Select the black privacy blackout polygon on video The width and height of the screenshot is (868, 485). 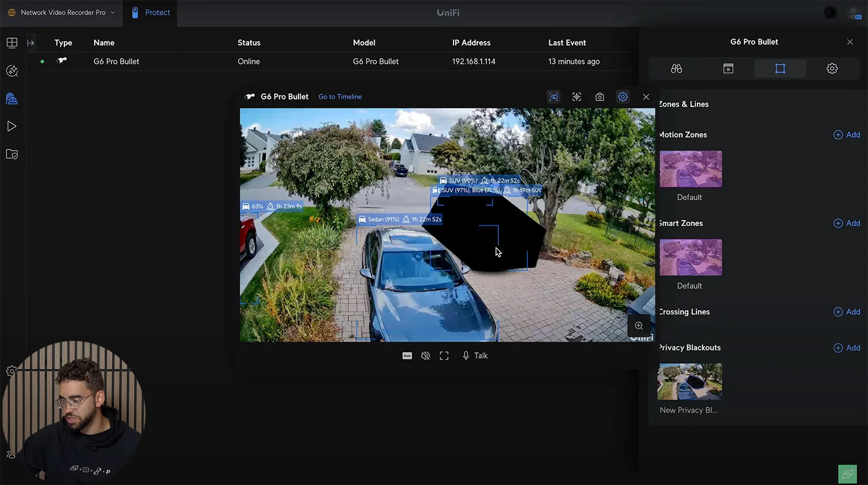(484, 232)
